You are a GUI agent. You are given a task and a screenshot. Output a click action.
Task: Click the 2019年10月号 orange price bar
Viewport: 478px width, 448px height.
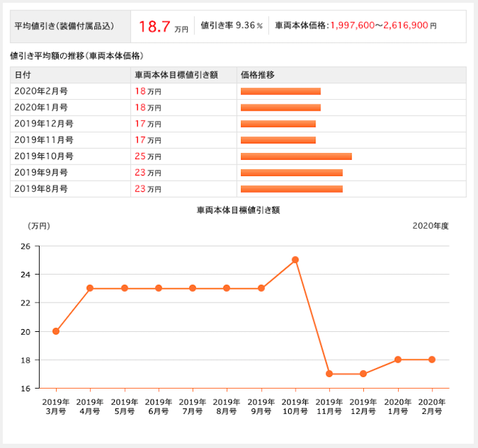tap(296, 156)
